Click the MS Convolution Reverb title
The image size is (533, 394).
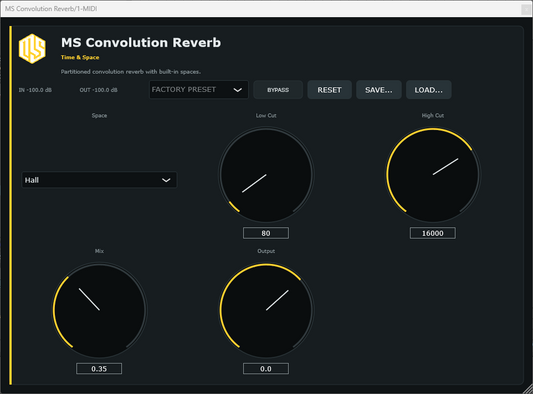(141, 42)
